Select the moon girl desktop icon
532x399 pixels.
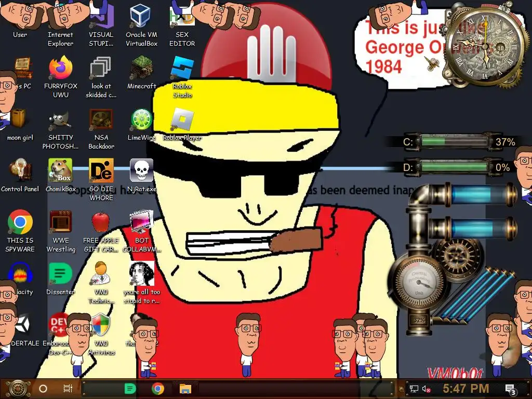(20, 124)
